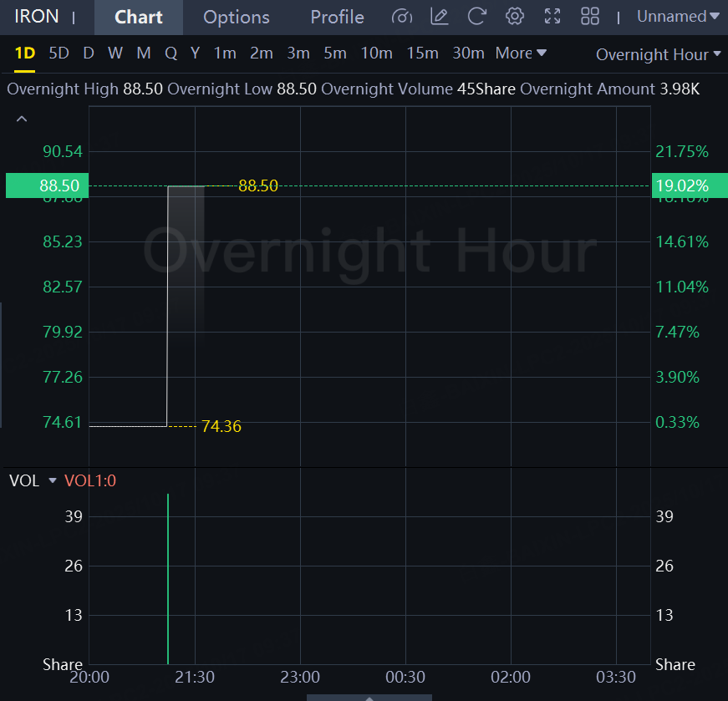
Task: Collapse the info row with the up chevron
Action: click(x=23, y=119)
